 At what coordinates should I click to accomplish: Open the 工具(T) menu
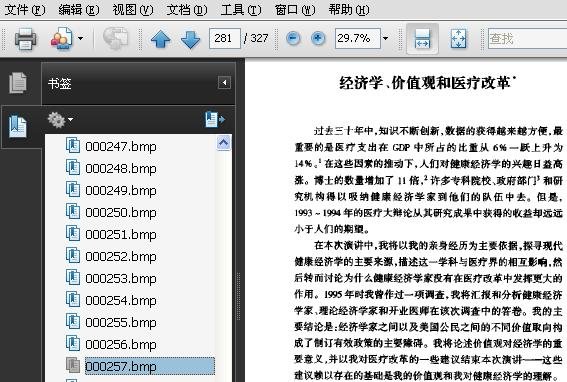click(241, 10)
